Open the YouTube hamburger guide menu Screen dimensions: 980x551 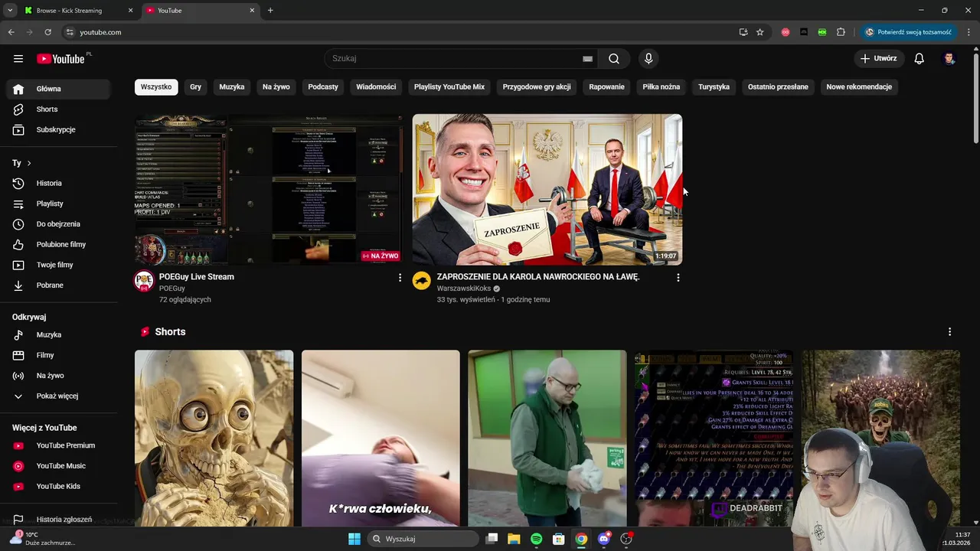(x=18, y=59)
